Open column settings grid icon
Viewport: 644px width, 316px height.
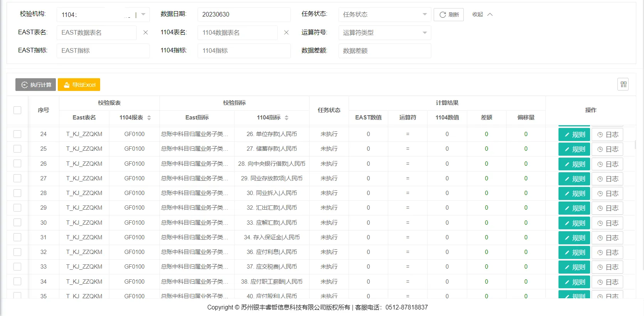tap(623, 84)
